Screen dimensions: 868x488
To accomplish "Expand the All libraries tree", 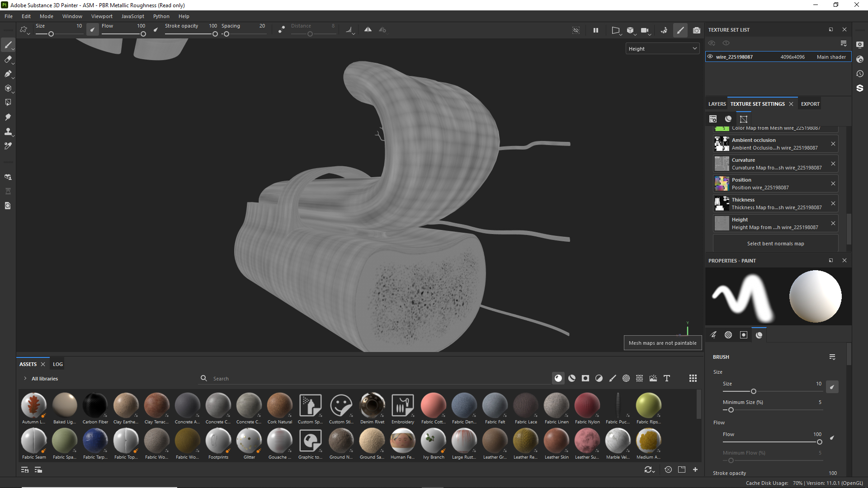I will pyautogui.click(x=25, y=379).
